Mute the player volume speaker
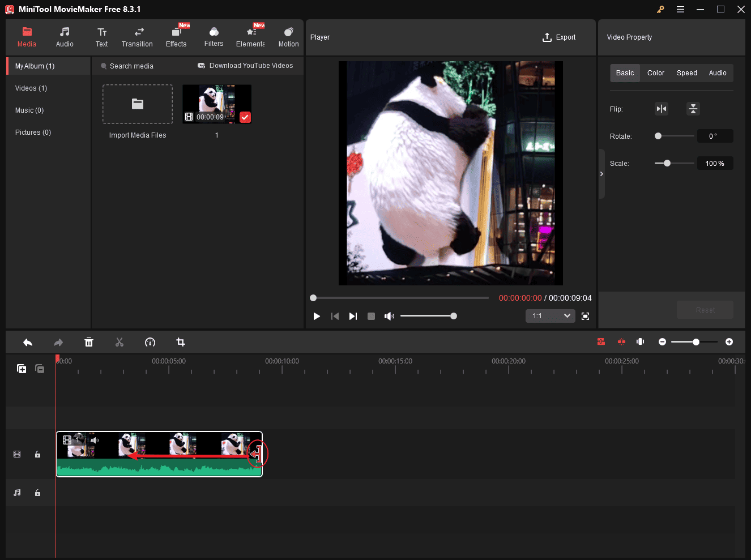This screenshot has height=560, width=751. [x=389, y=316]
